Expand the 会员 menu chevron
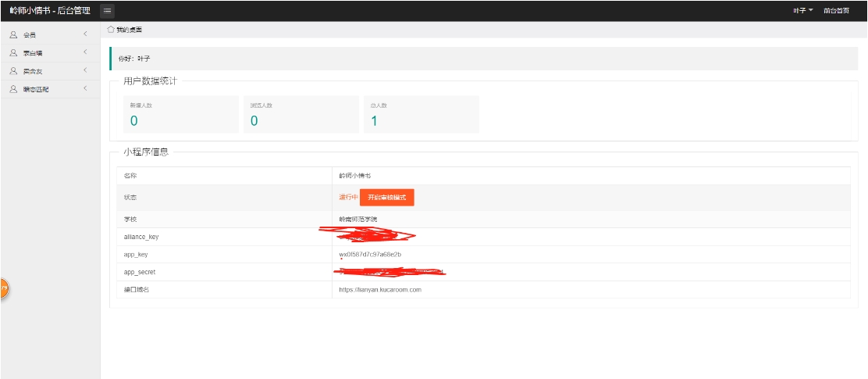 [84, 34]
